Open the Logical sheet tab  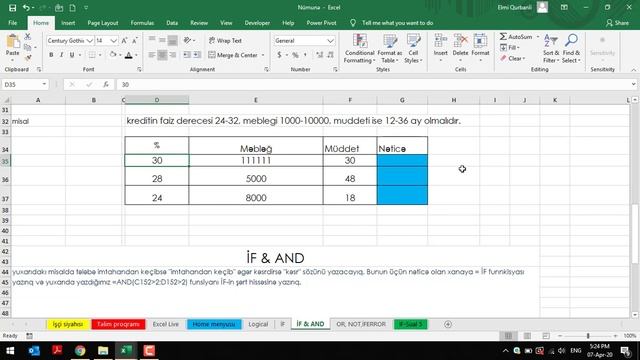[258, 324]
